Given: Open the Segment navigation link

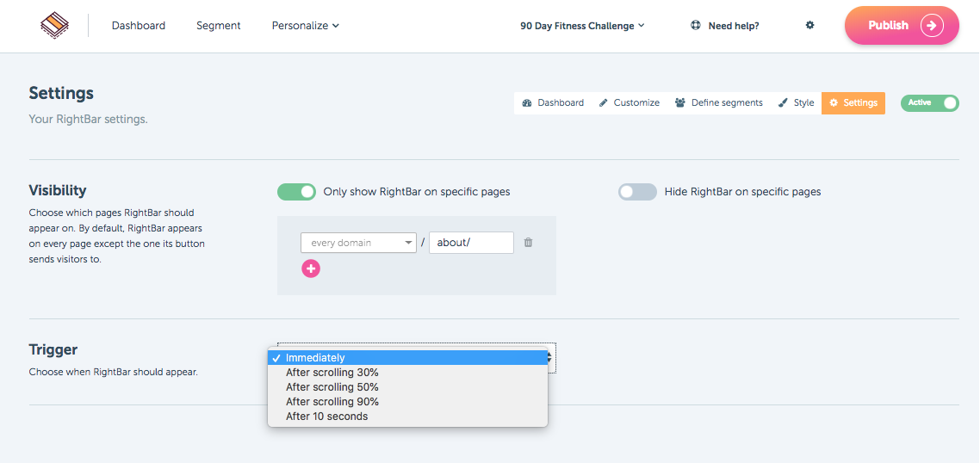Looking at the screenshot, I should tap(218, 26).
